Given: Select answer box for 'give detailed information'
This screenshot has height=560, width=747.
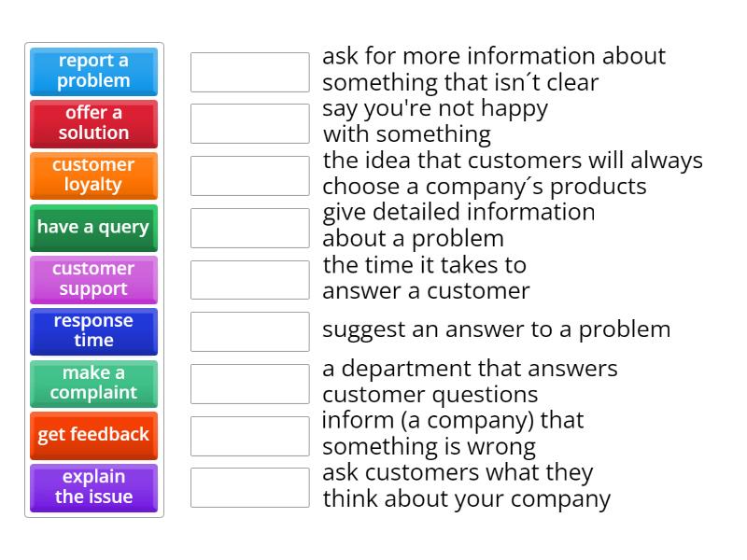Looking at the screenshot, I should tap(249, 228).
